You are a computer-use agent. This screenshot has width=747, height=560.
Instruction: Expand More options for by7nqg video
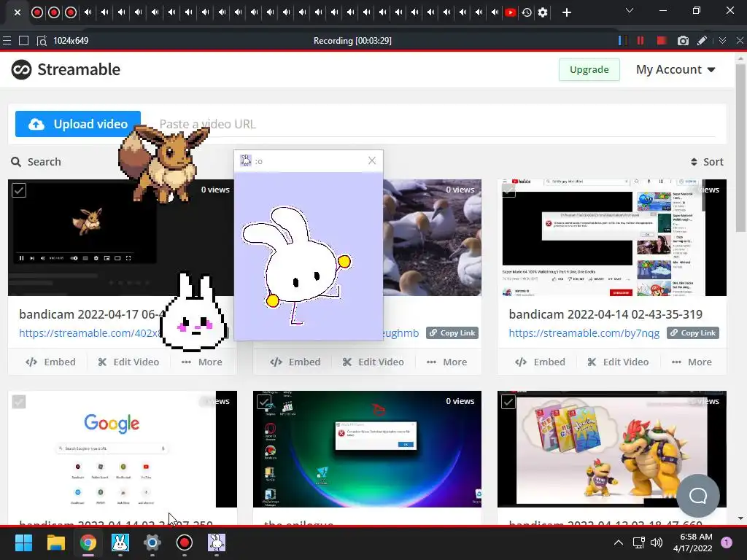tap(692, 362)
